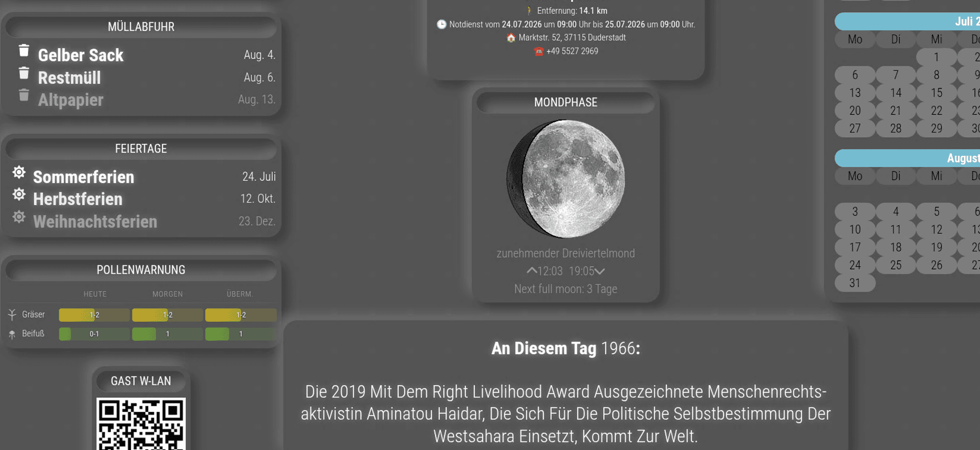980x450 pixels.
Task: Click the Sommerferien holiday entry
Action: (x=84, y=177)
